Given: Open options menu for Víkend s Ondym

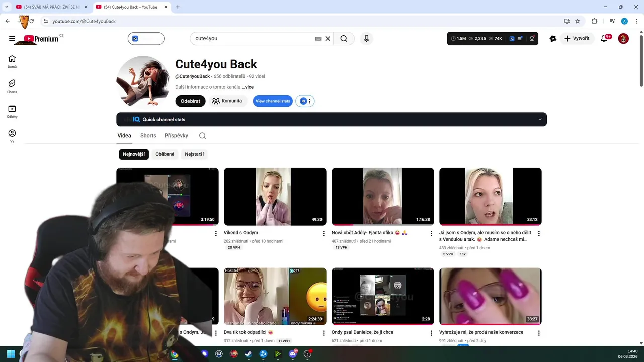Looking at the screenshot, I should pyautogui.click(x=324, y=234).
